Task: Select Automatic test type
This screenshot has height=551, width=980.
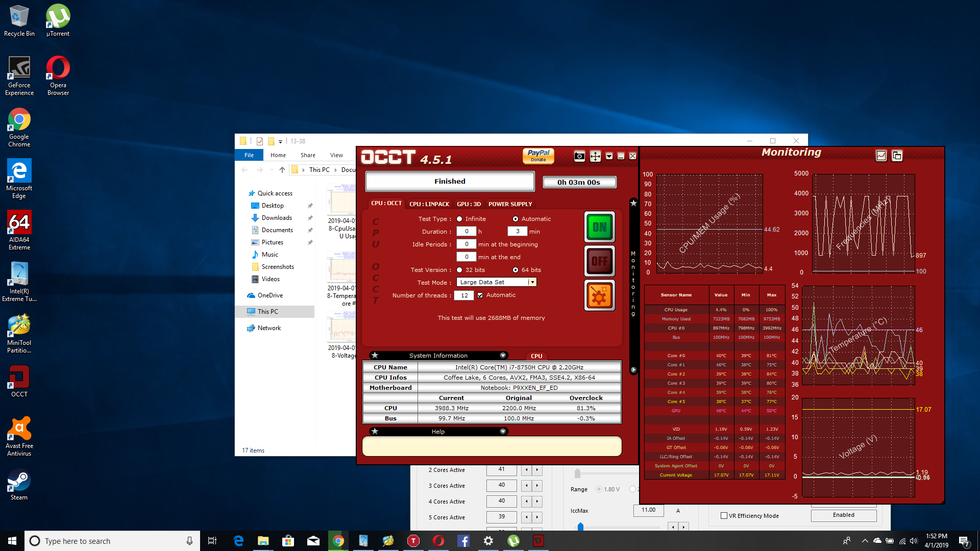Action: pos(516,219)
